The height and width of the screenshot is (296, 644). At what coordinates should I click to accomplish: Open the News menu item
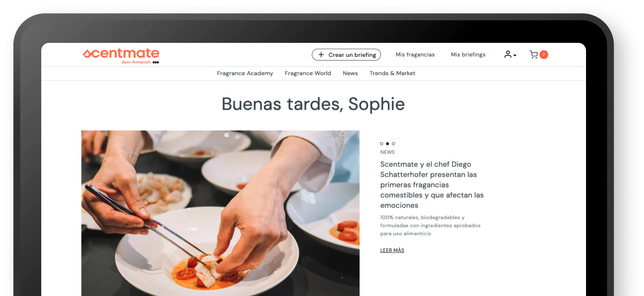[350, 73]
